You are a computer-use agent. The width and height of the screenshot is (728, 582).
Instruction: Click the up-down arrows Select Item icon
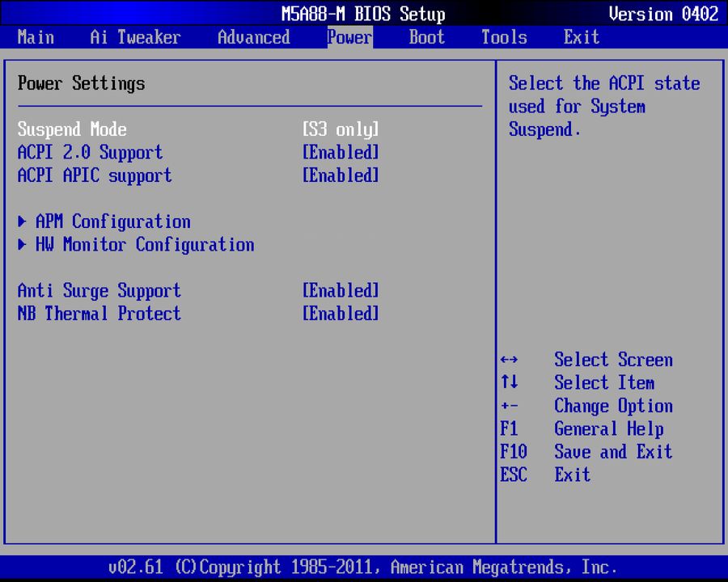[510, 382]
